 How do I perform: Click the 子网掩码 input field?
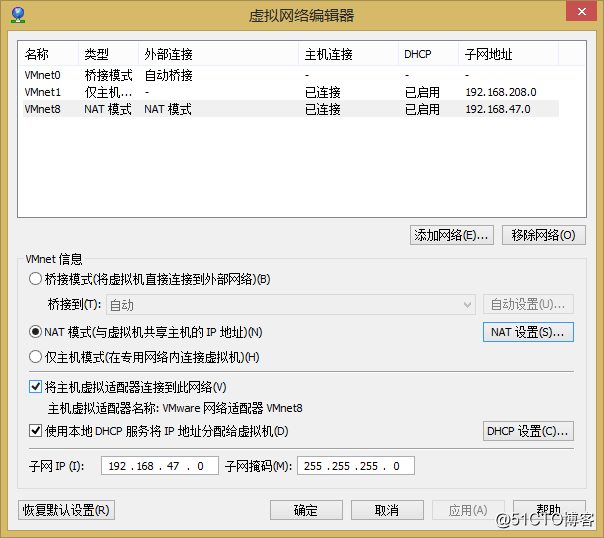coord(356,466)
